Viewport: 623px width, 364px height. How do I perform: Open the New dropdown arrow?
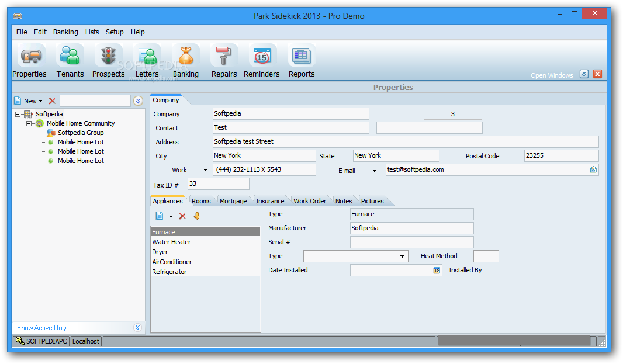40,101
